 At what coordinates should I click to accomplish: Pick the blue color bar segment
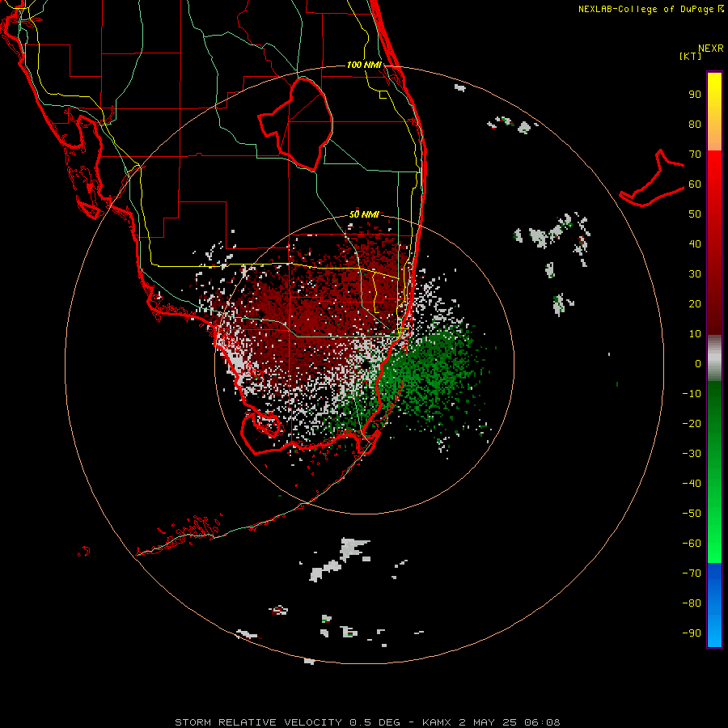tap(714, 605)
